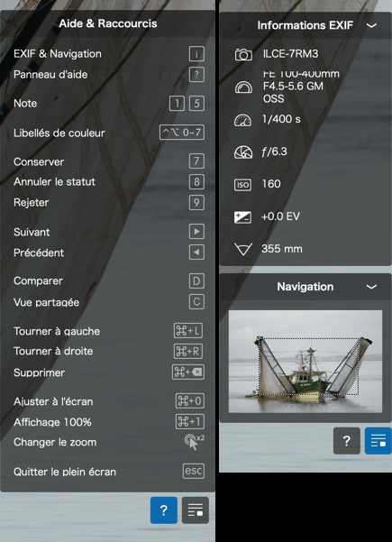Click the exposure compensation icon at +0.0 EV
Screen dimensions: 392x542
coord(242,217)
